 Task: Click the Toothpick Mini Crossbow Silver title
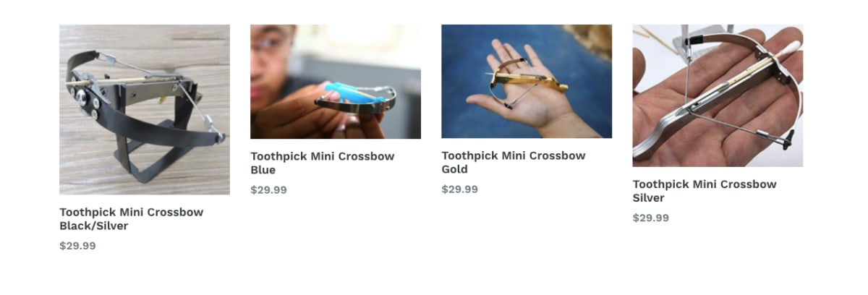pyautogui.click(x=705, y=191)
